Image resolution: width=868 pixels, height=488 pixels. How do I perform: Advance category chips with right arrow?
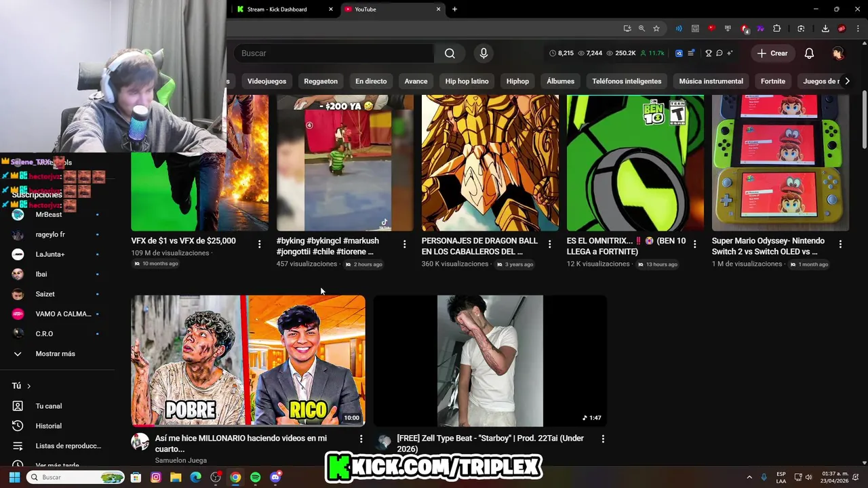847,81
